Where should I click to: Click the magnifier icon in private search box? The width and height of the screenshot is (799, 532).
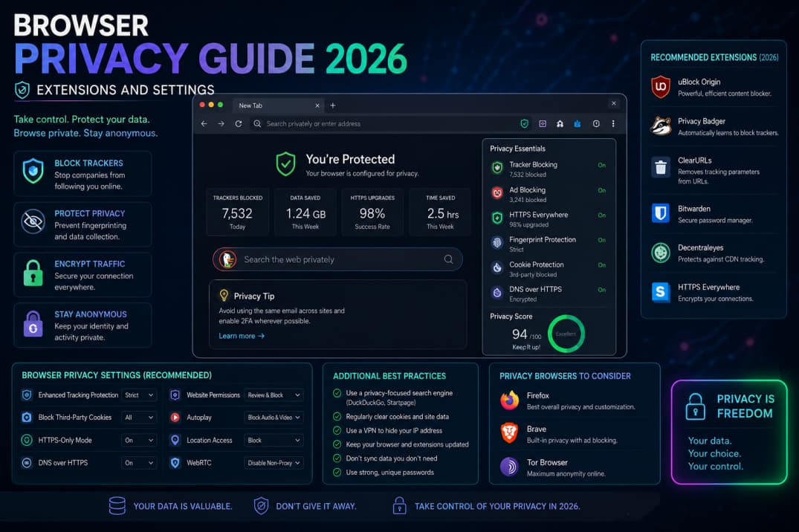448,259
